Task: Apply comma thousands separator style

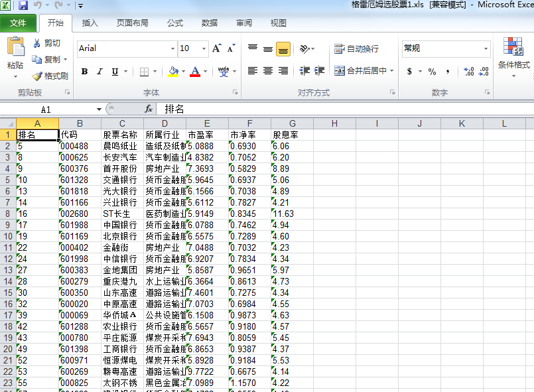Action: (x=448, y=72)
